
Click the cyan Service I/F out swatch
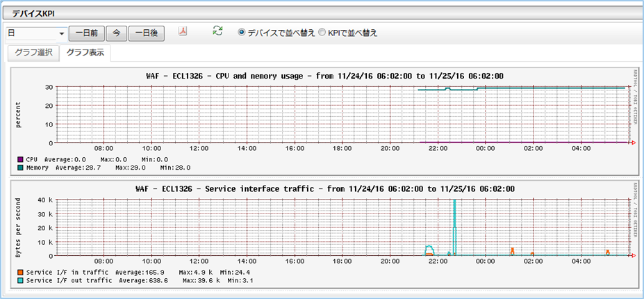click(x=20, y=280)
